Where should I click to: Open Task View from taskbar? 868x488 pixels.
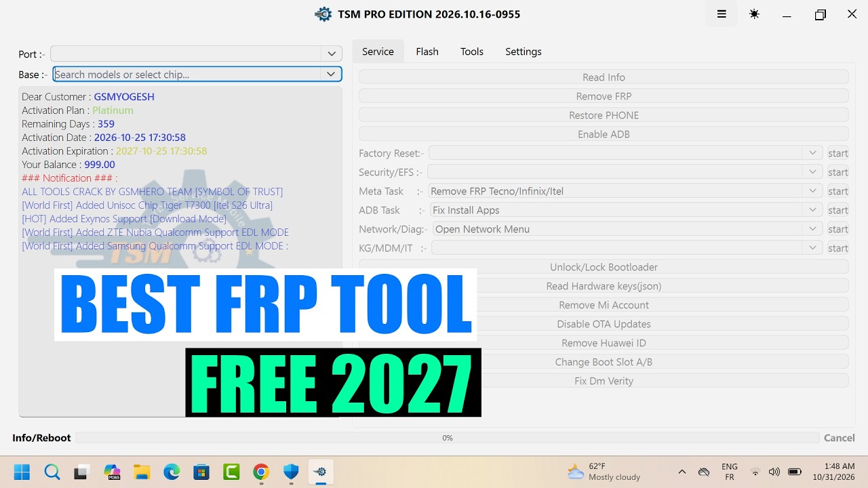82,472
